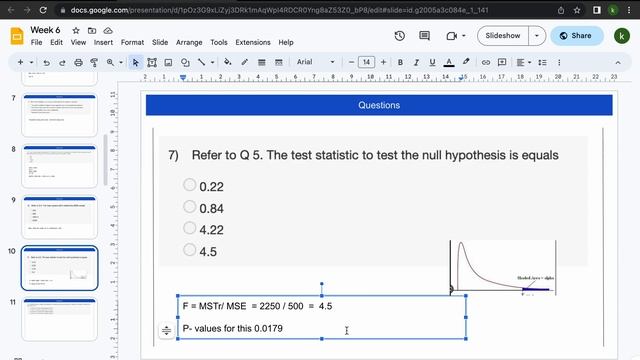This screenshot has height=360, width=640.
Task: Insert a link with chain icon
Action: [x=486, y=62]
